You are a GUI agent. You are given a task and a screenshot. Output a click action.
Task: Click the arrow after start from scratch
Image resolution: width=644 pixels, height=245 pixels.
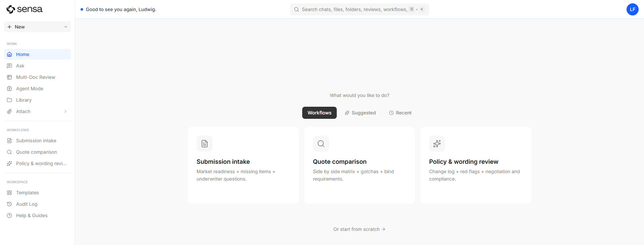tap(383, 229)
